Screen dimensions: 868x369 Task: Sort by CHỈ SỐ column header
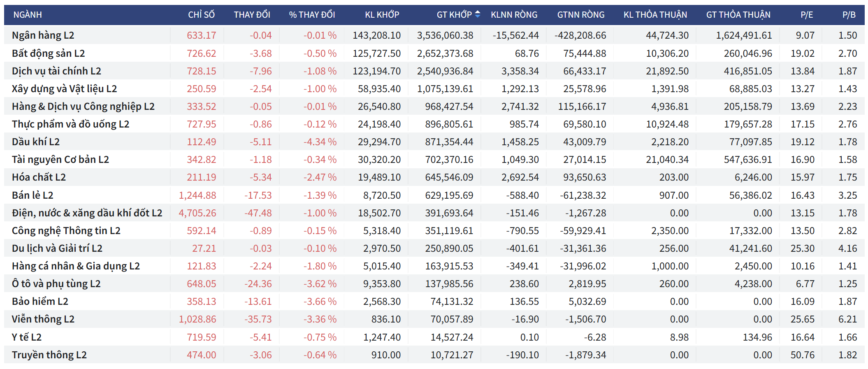click(201, 15)
